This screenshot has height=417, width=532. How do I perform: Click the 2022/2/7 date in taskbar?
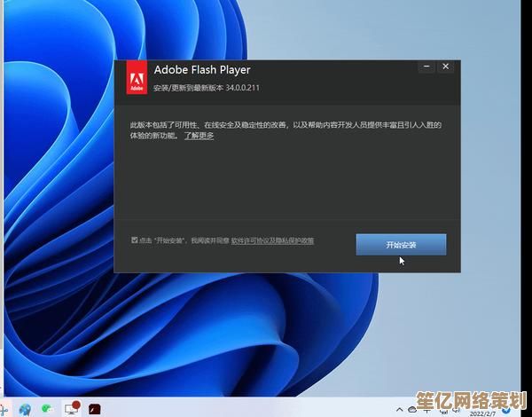483,414
